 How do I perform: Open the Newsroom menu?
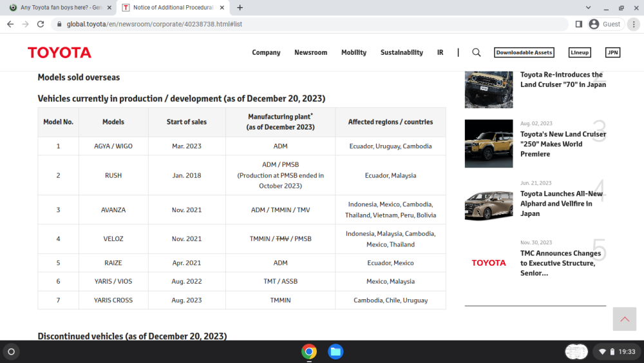point(310,53)
